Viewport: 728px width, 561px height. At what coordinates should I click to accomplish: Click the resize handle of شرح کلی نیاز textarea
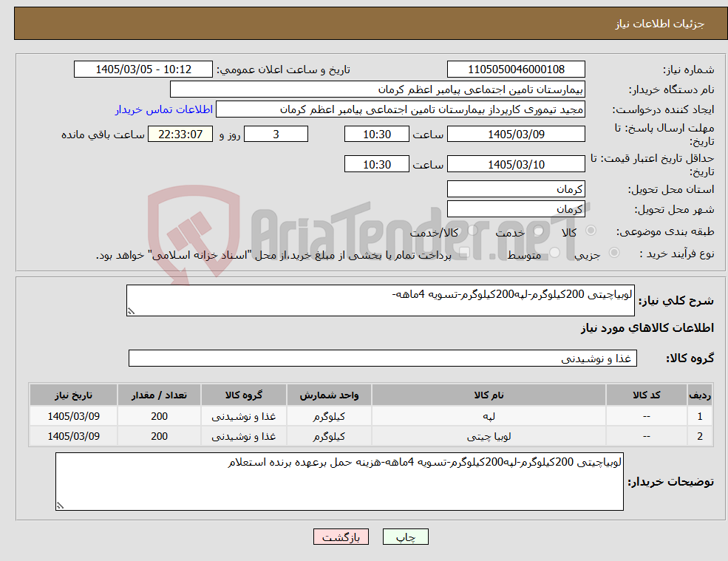point(131,312)
